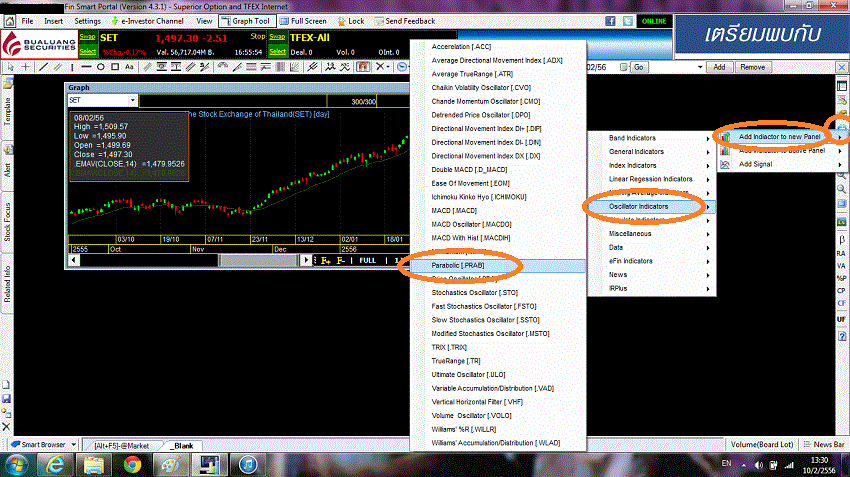This screenshot has height=477, width=850.
Task: Select the Aa text annotation tool
Action: click(x=129, y=67)
